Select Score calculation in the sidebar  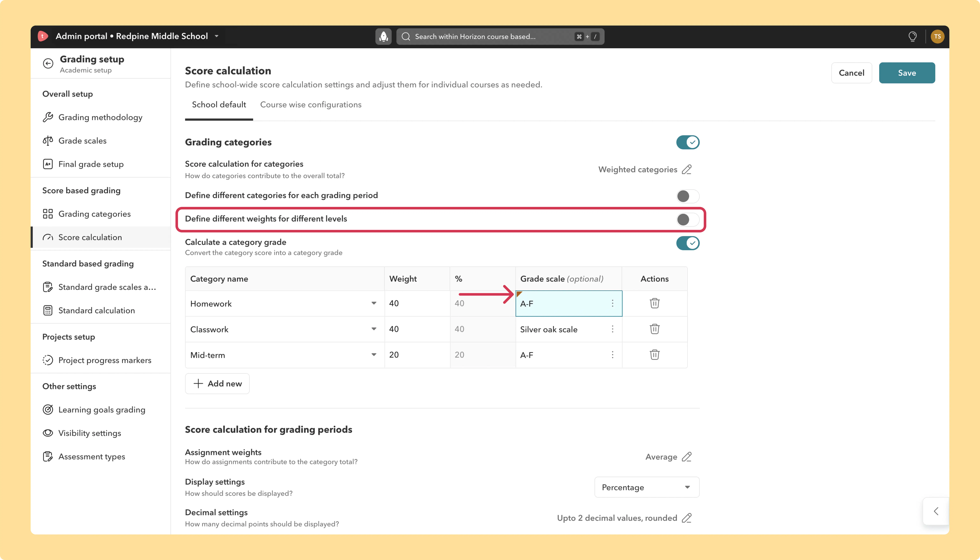coord(100,237)
